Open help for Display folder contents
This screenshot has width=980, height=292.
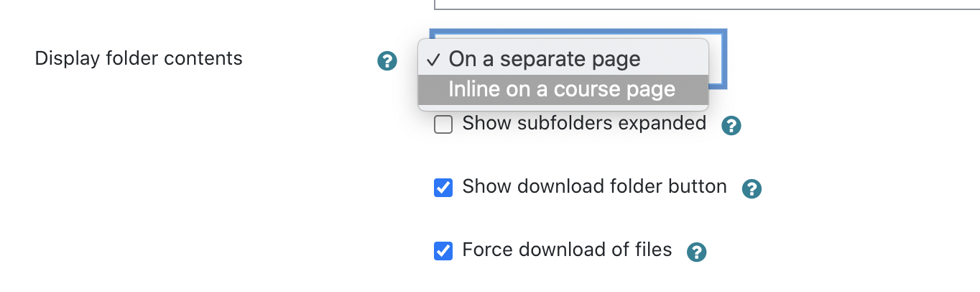click(x=387, y=61)
